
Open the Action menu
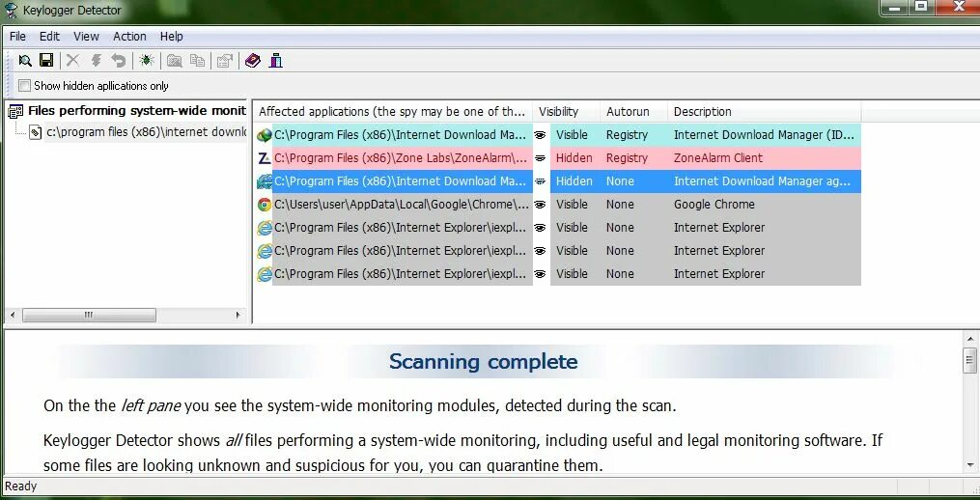point(129,37)
